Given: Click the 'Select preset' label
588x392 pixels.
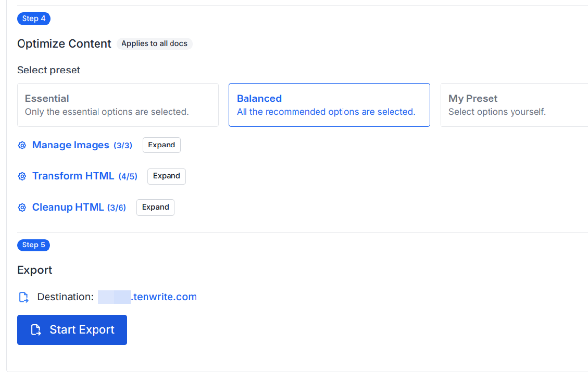Looking at the screenshot, I should click(49, 70).
